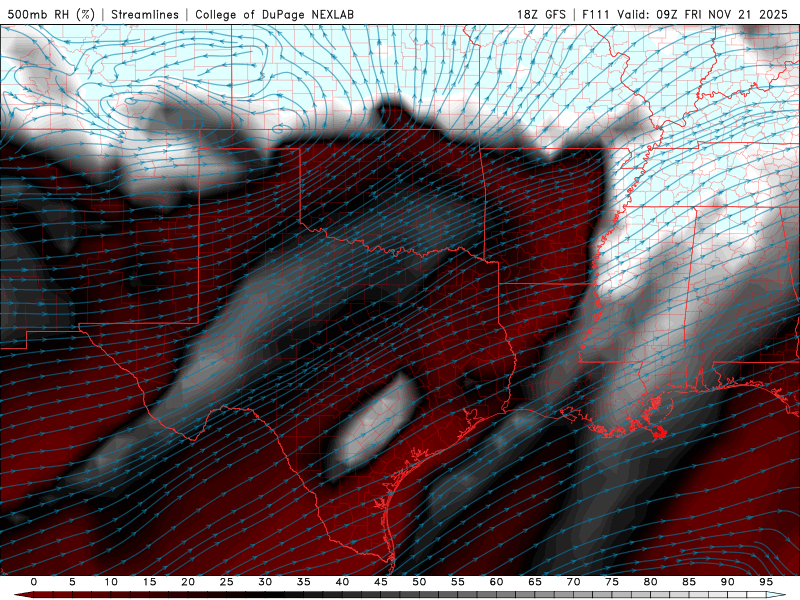
Task: Click the "F111" forecast hour label
Action: pos(596,14)
